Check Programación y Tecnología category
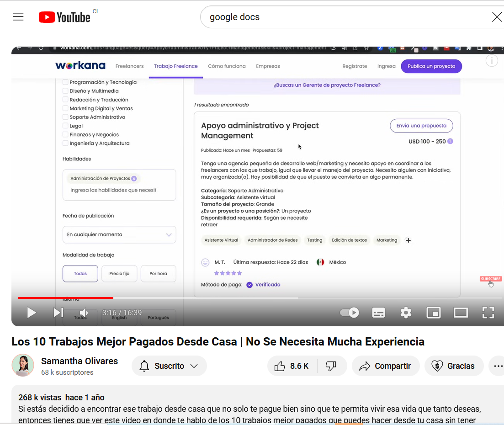 tap(65, 82)
